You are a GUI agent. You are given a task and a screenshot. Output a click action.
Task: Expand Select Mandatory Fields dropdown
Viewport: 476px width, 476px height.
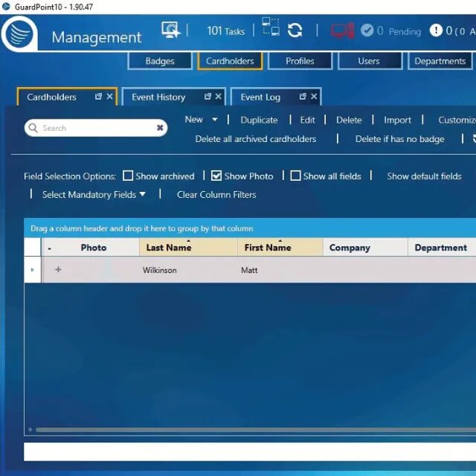[142, 194]
